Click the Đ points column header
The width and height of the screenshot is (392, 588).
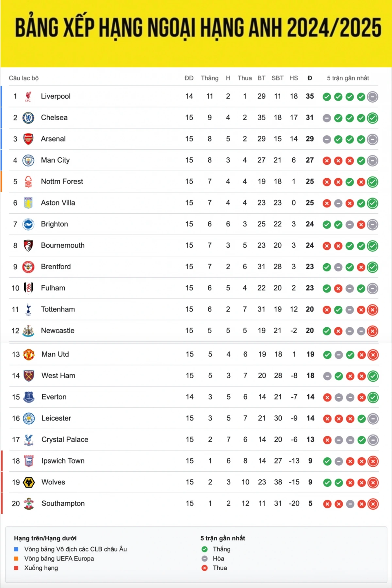(310, 78)
